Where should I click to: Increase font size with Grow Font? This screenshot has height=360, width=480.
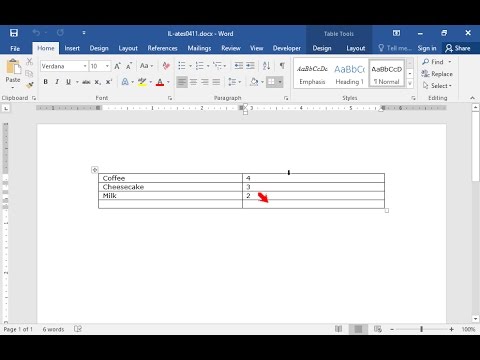pos(117,66)
